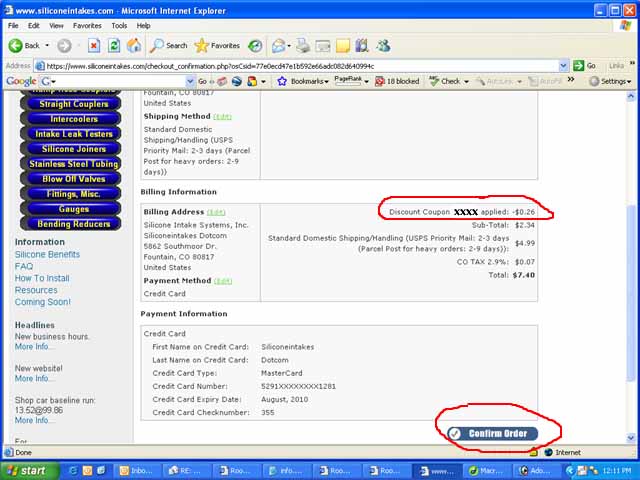Open the Silicone Benefits link
The height and width of the screenshot is (480, 640).
click(47, 254)
